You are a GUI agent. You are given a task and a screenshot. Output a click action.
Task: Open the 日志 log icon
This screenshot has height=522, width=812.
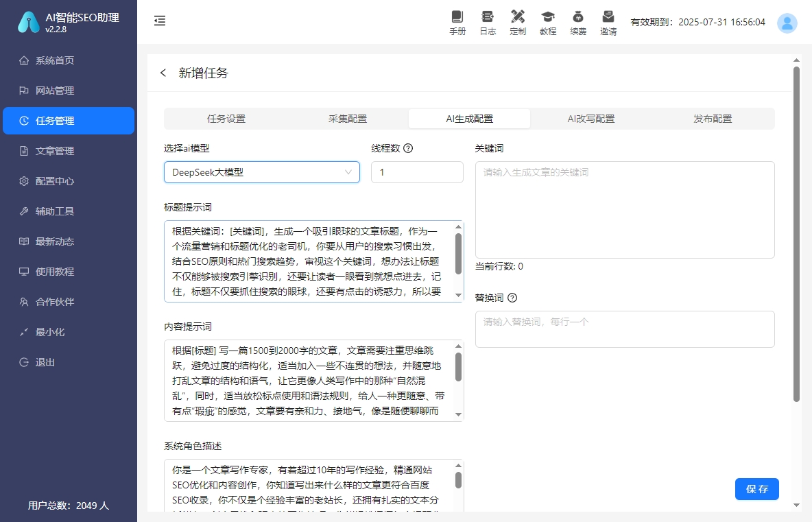[488, 21]
